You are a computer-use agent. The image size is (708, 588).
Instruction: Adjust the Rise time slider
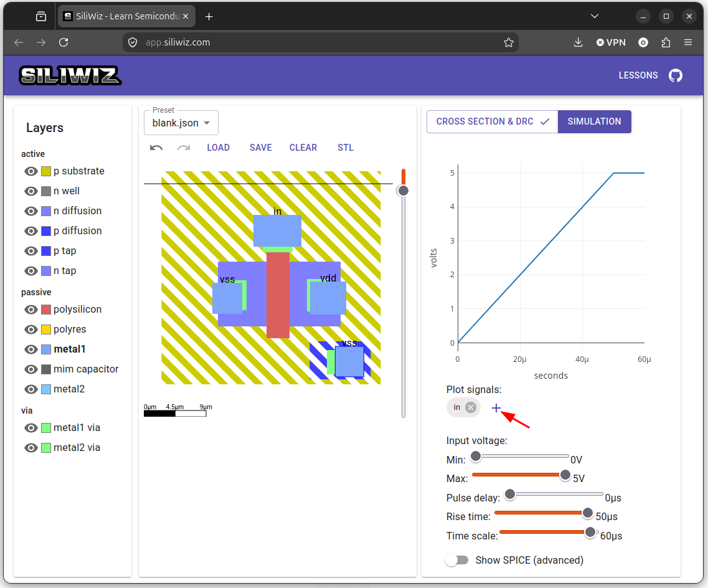[544, 513]
